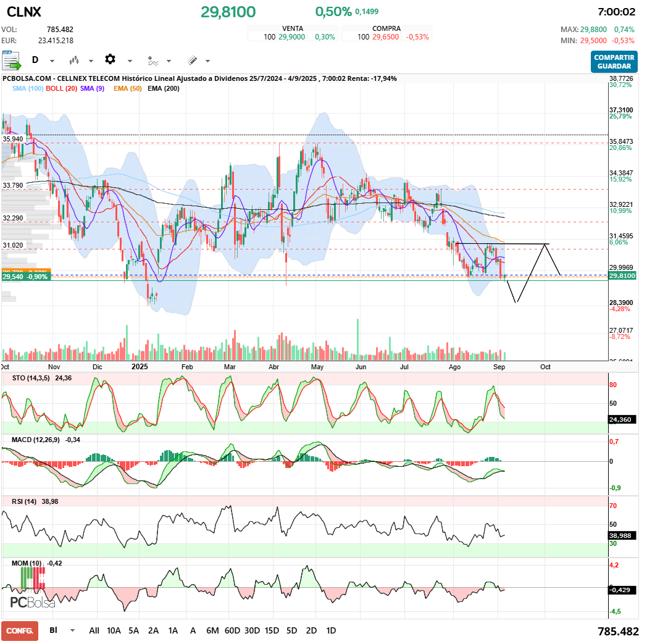Click the SMA (100) indicator label
This screenshot has width=647, height=644.
point(28,88)
